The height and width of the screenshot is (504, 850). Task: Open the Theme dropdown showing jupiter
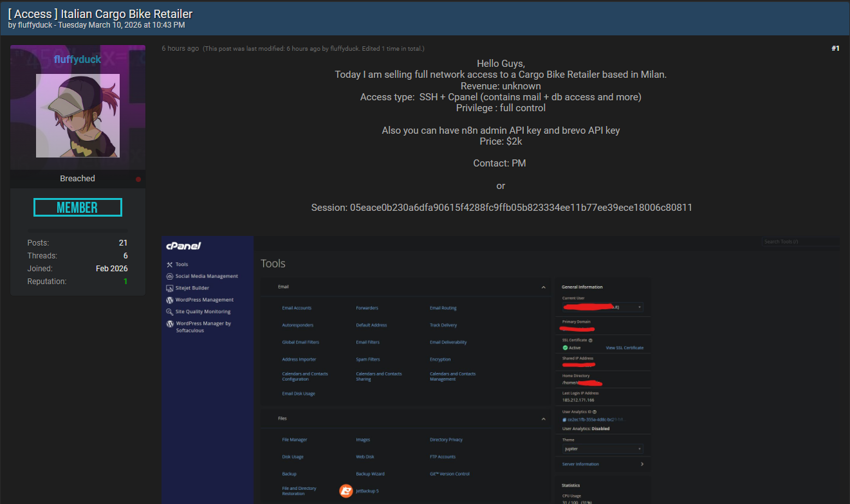coord(602,449)
